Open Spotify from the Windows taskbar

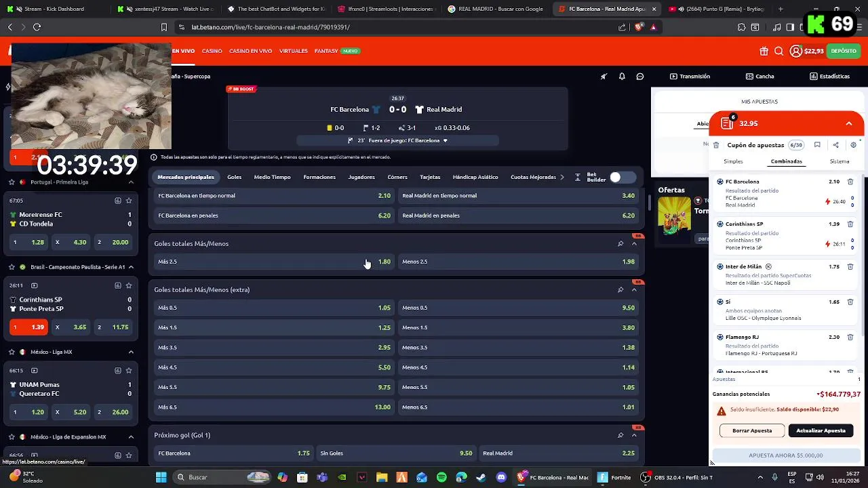[x=441, y=477]
